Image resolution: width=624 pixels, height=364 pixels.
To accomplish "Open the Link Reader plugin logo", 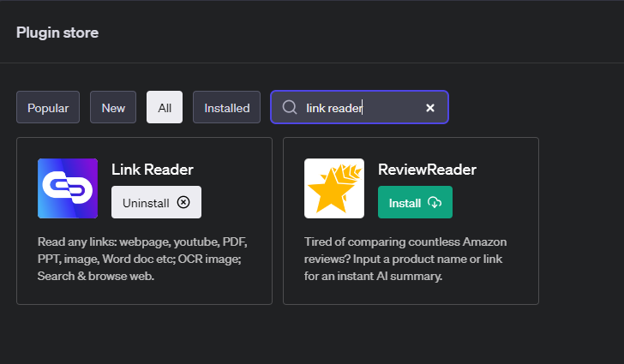I will point(68,188).
